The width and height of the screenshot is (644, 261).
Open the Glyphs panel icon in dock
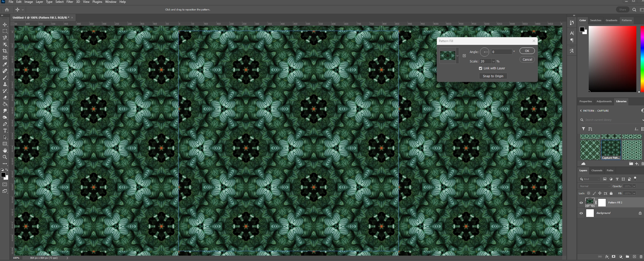(x=572, y=51)
